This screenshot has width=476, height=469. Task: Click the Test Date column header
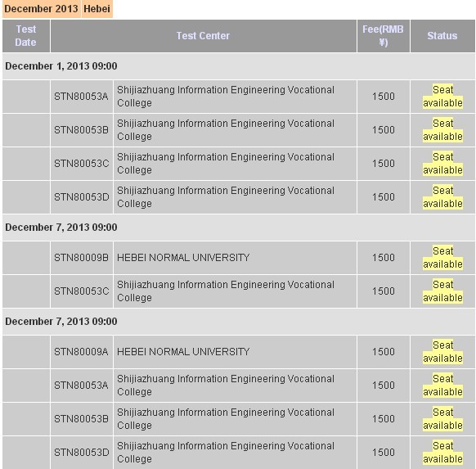26,36
